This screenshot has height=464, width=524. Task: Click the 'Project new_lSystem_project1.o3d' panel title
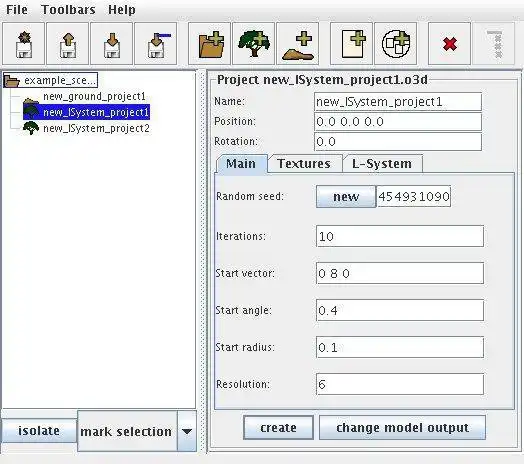pyautogui.click(x=322, y=80)
